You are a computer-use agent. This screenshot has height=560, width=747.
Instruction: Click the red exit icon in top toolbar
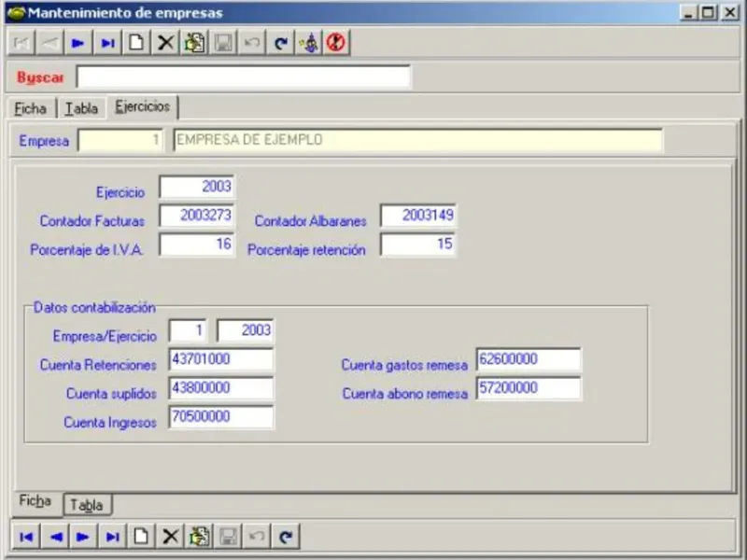pyautogui.click(x=336, y=43)
